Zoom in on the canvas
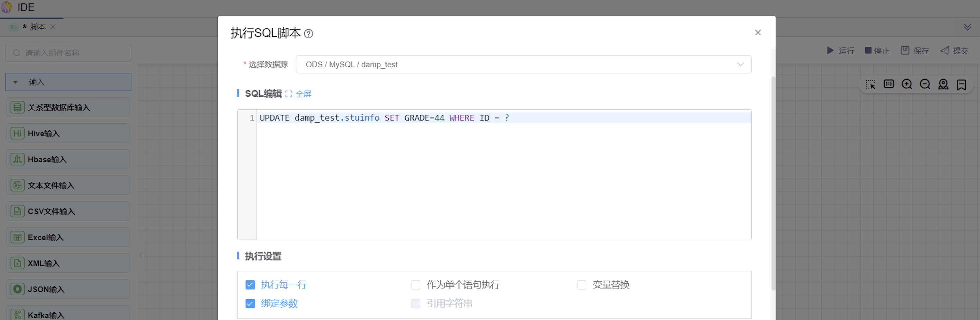 [x=907, y=84]
